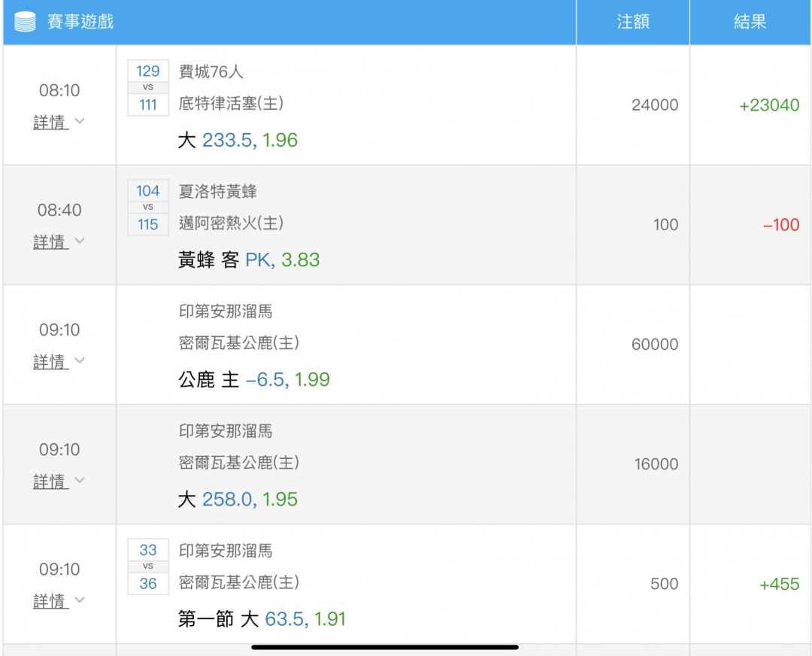Click the coin stack icon in header
Viewport: 812px width, 656px height.
coord(25,22)
